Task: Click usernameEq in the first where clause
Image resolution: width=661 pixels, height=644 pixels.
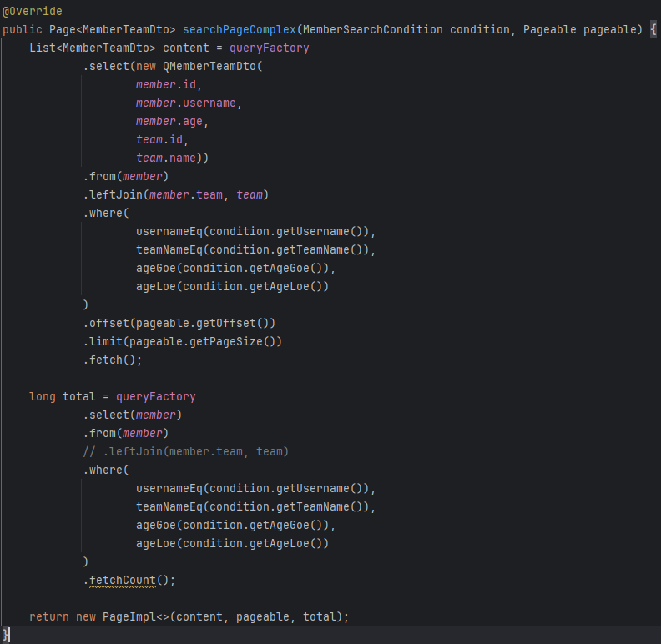Action: 169,232
